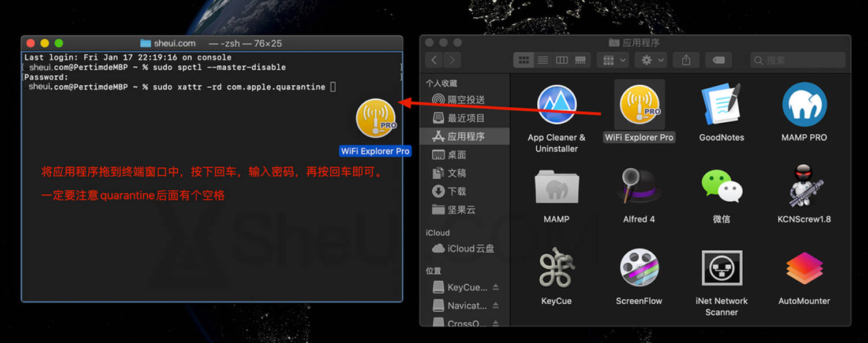Screen dimensions: 868x343
Task: Click the 'sudo spctl --master-disable' line
Action: (x=157, y=67)
